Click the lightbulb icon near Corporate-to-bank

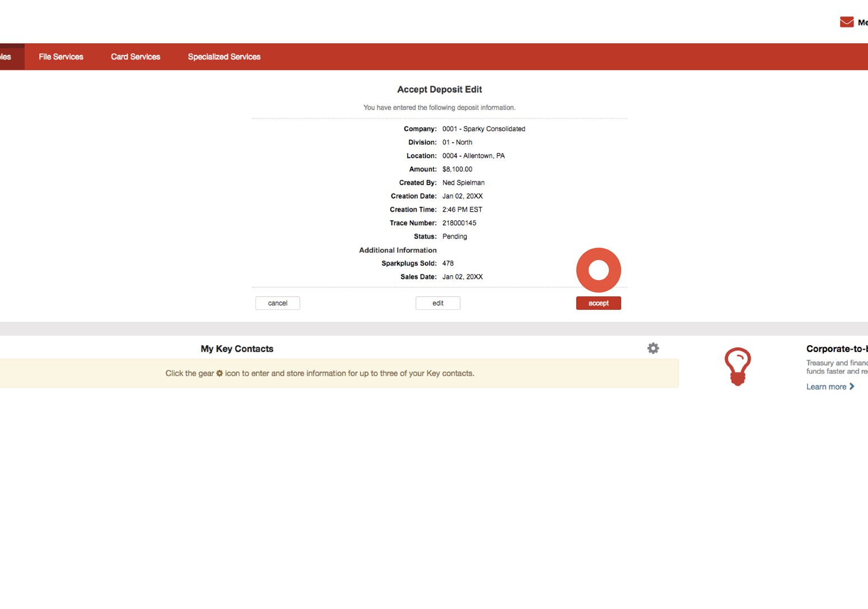pyautogui.click(x=738, y=366)
